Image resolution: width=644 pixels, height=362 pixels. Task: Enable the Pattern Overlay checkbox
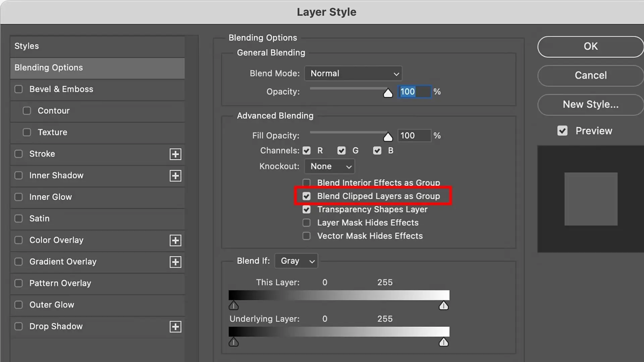19,283
